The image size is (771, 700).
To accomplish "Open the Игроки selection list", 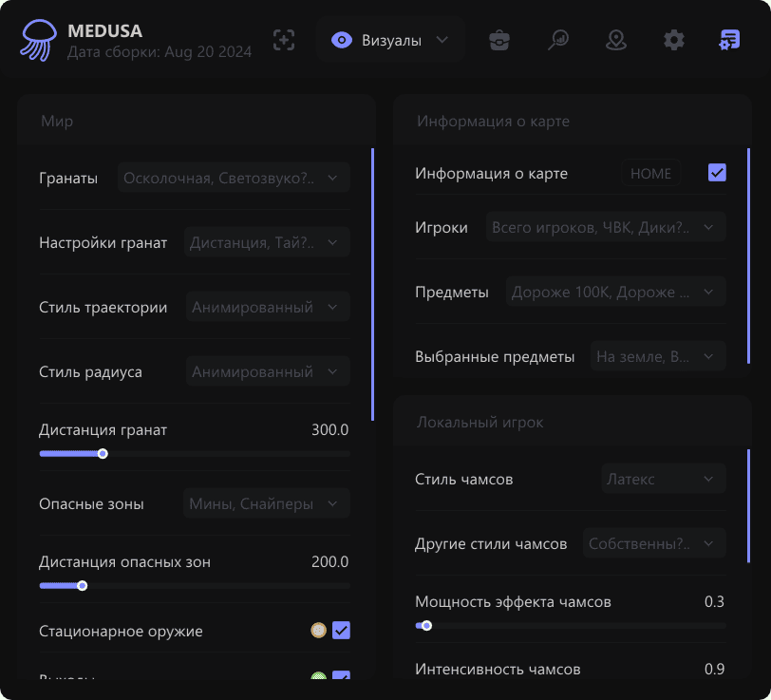I will [x=606, y=228].
